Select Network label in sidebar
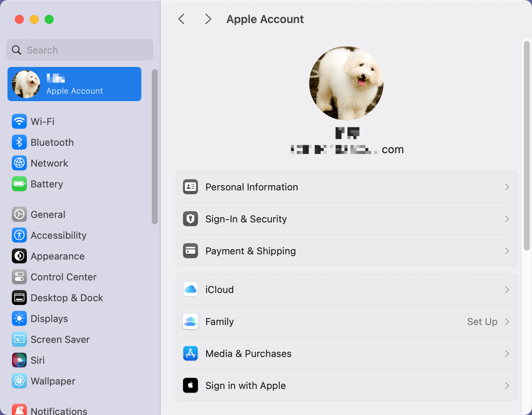Screen dimensions: 532x415 pos(49,163)
